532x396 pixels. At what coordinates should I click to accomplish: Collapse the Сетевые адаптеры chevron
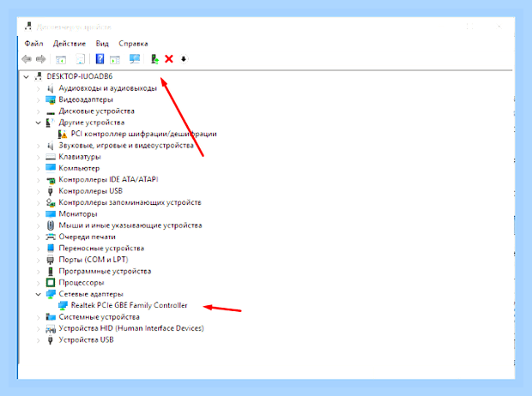38,294
